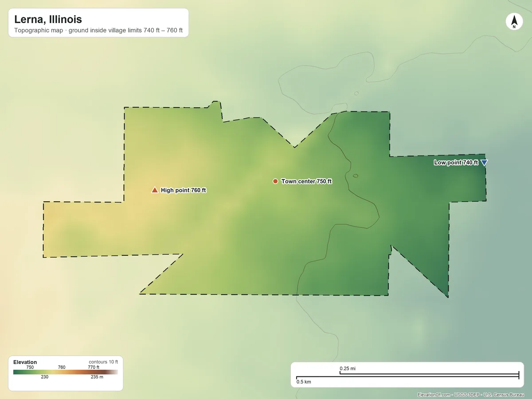Click the "770 ft" legend tick label
The width and height of the screenshot is (532, 399).
click(x=94, y=367)
